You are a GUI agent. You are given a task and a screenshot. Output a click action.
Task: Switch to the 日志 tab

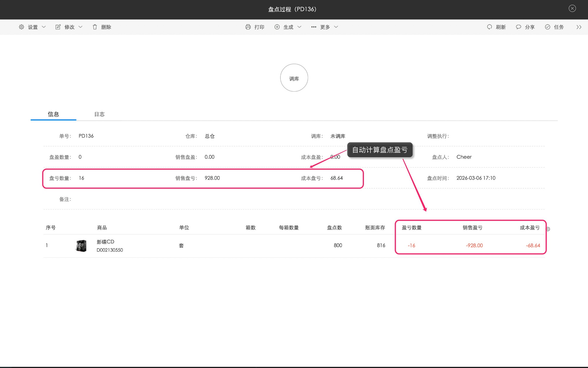[99, 114]
